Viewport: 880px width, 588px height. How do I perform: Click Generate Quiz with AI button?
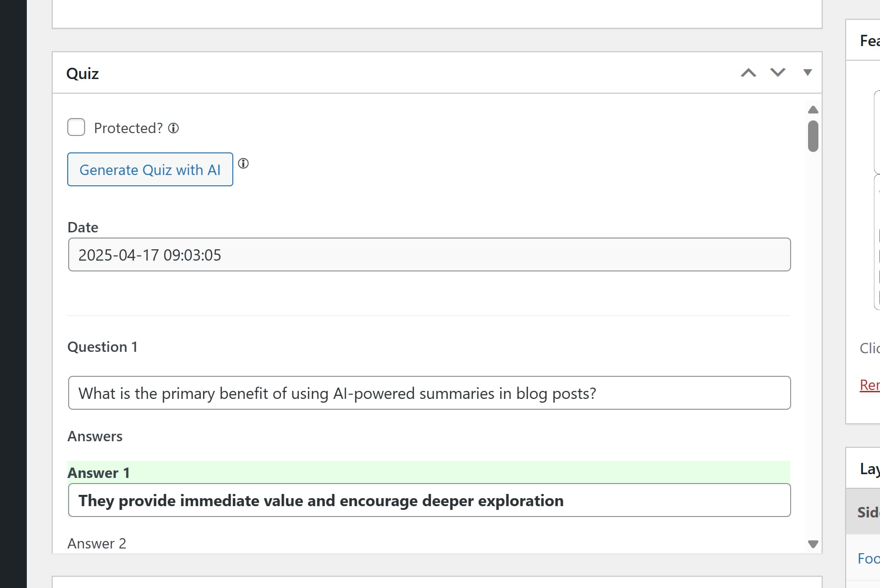150,169
